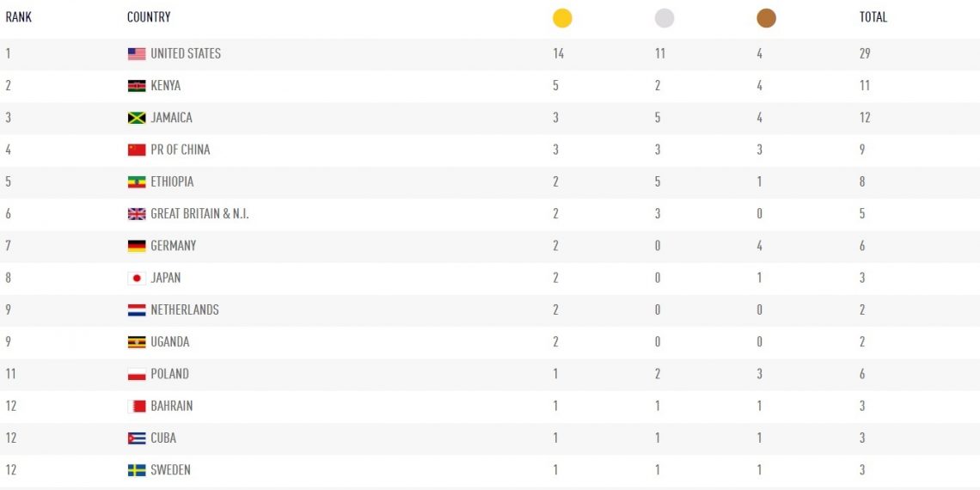The height and width of the screenshot is (490, 980).
Task: Click the Ethiopia flag icon
Action: (x=137, y=182)
